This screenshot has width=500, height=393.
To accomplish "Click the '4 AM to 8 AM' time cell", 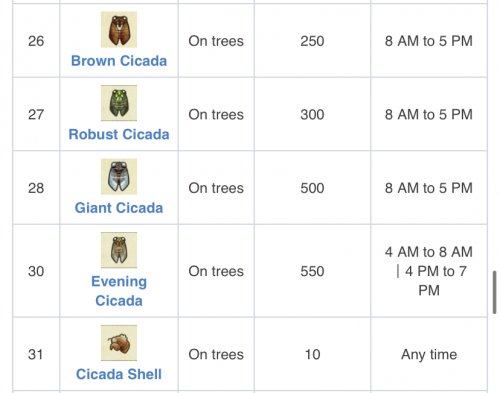I will coord(429,271).
